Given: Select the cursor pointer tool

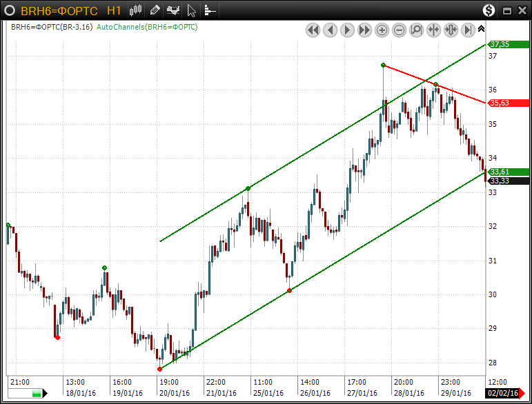Looking at the screenshot, I should point(192,10).
